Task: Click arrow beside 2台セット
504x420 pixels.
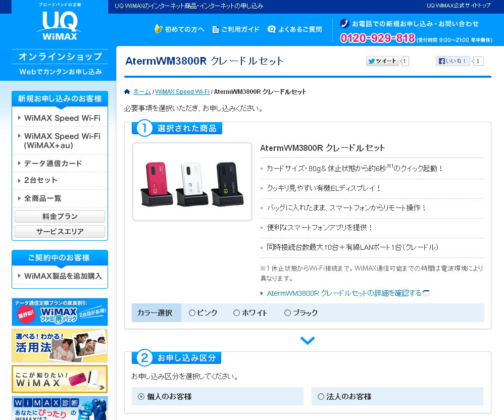Action: [19, 180]
